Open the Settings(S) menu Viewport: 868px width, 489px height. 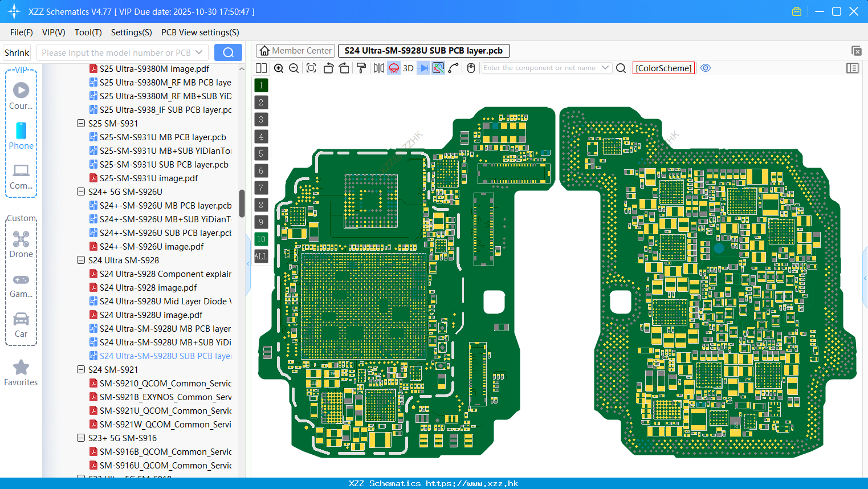point(132,32)
